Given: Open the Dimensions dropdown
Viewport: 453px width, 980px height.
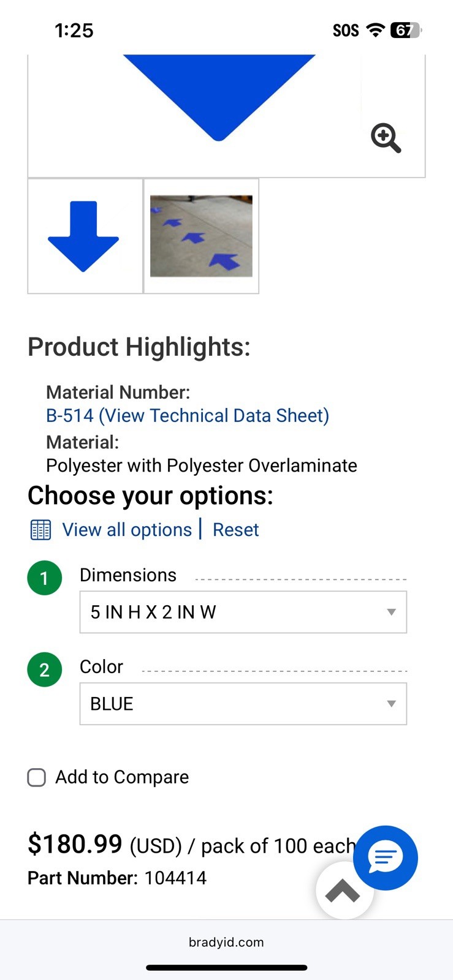Looking at the screenshot, I should (x=243, y=612).
